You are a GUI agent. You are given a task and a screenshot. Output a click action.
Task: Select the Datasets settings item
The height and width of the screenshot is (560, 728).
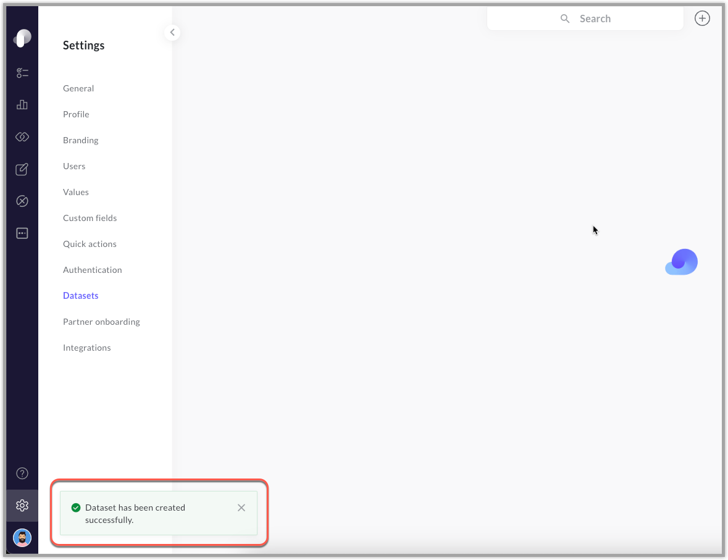(x=81, y=296)
